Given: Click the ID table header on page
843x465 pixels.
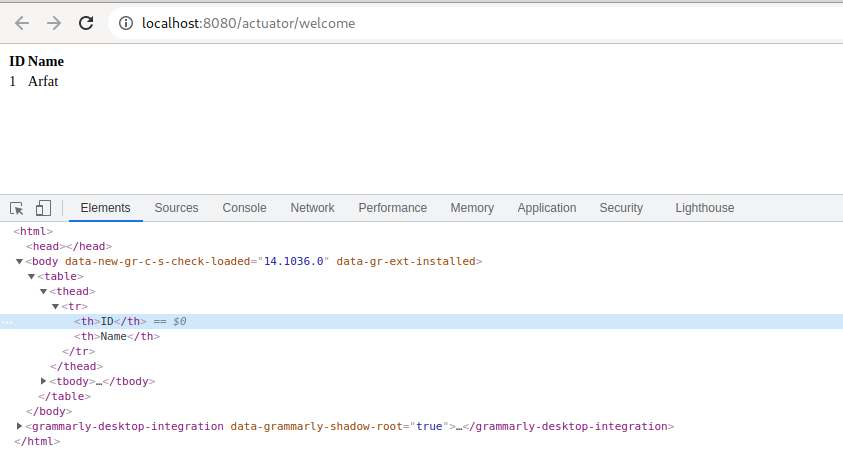Looking at the screenshot, I should pyautogui.click(x=17, y=61).
